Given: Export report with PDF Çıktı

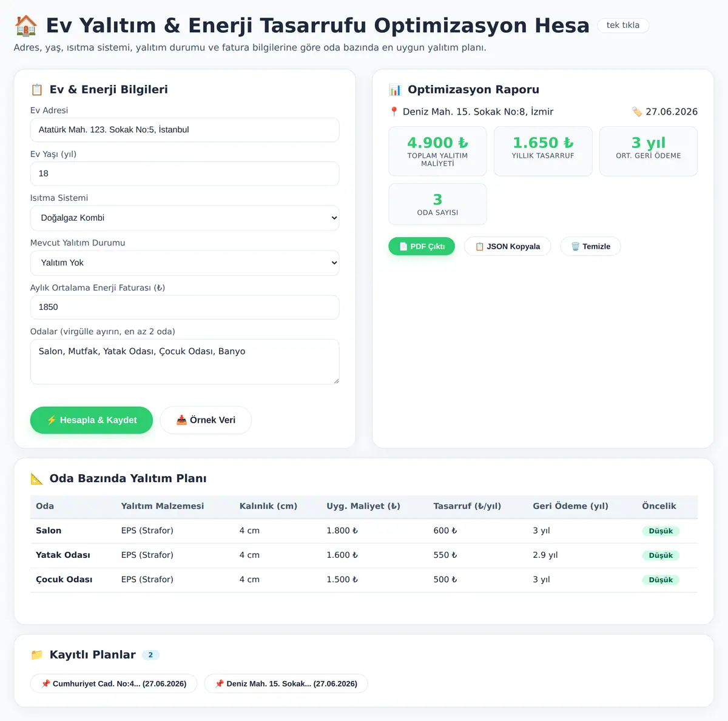Looking at the screenshot, I should coord(422,246).
